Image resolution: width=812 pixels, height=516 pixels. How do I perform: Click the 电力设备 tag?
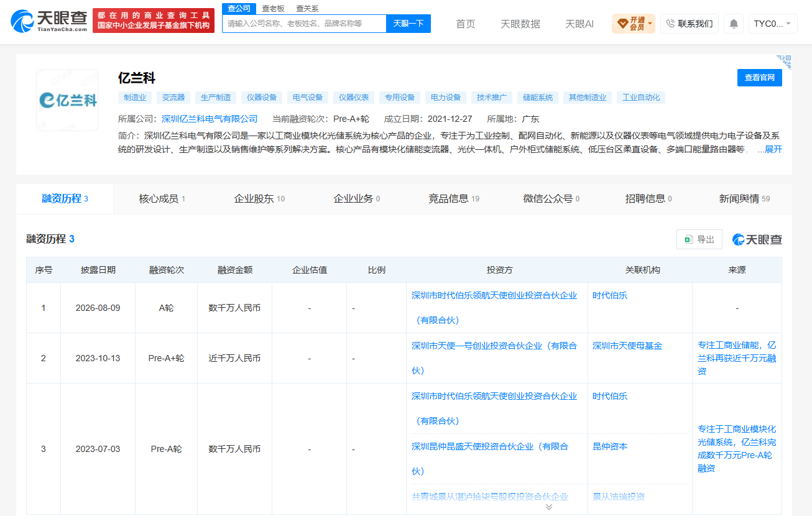pyautogui.click(x=446, y=98)
